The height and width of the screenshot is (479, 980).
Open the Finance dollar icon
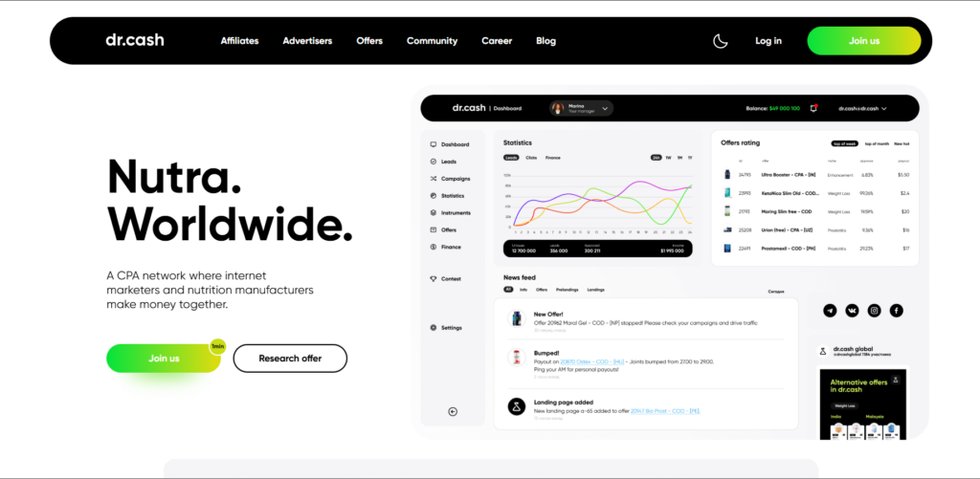point(434,247)
